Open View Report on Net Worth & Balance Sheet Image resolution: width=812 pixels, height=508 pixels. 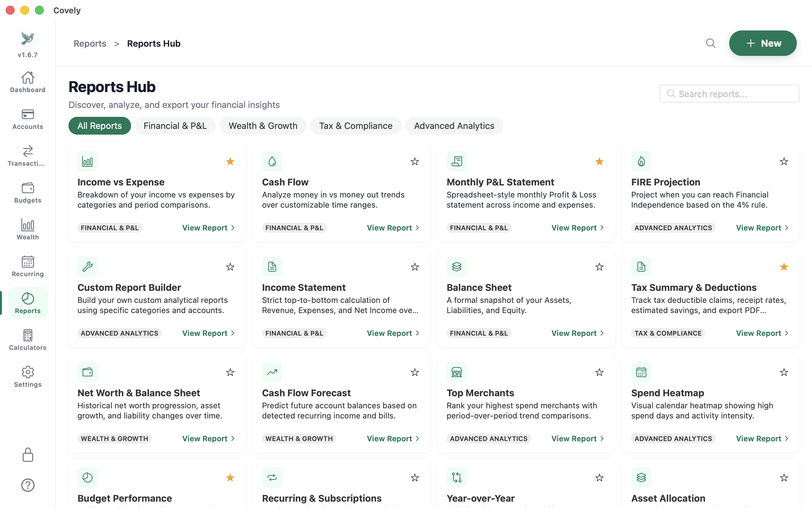(x=208, y=438)
